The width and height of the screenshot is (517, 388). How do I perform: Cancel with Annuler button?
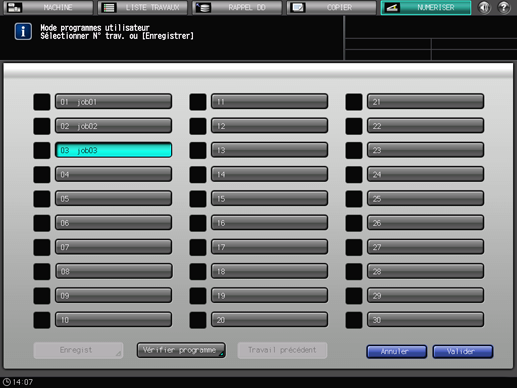click(397, 352)
